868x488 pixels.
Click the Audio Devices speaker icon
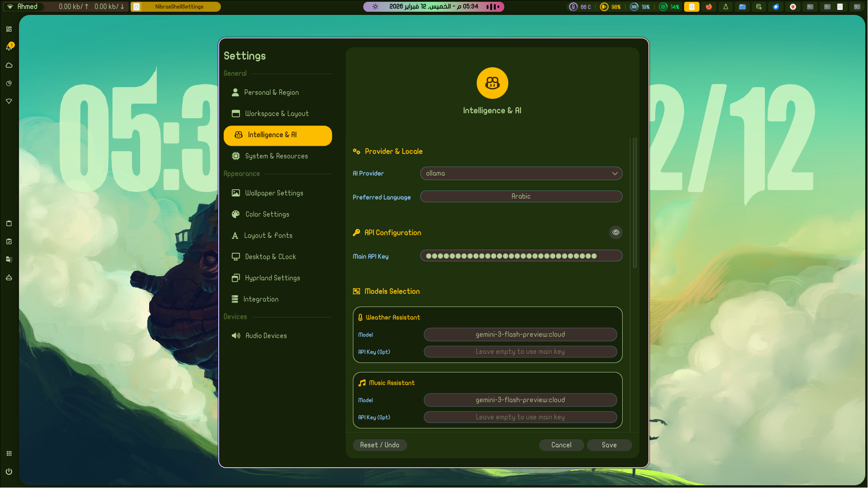(235, 335)
